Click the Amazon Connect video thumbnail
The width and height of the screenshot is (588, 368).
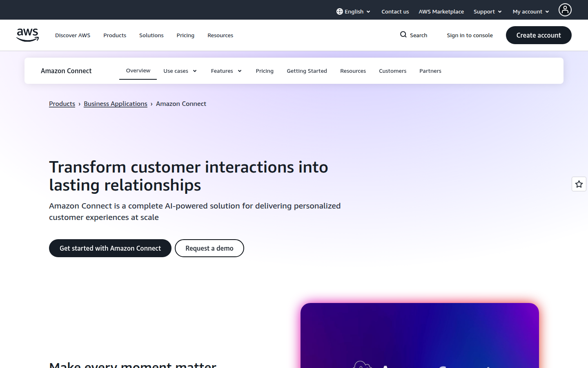[419, 335]
